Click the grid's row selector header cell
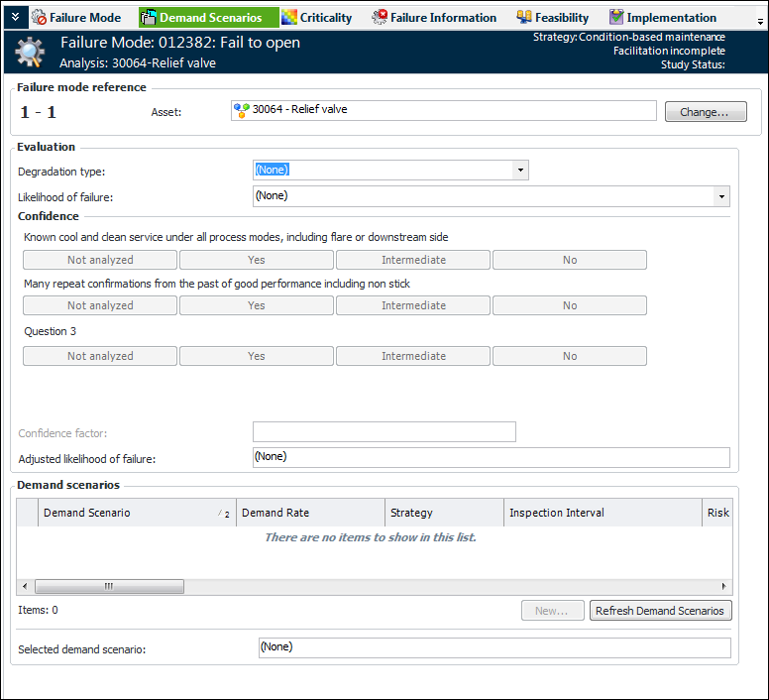 (28, 513)
